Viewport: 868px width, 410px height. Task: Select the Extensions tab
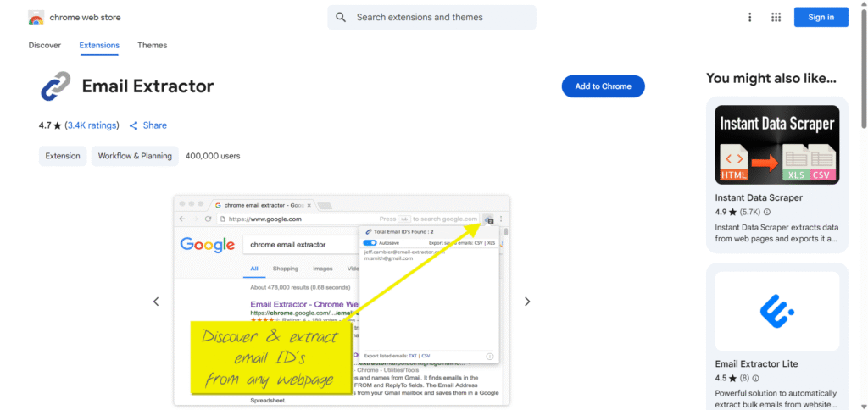point(99,46)
